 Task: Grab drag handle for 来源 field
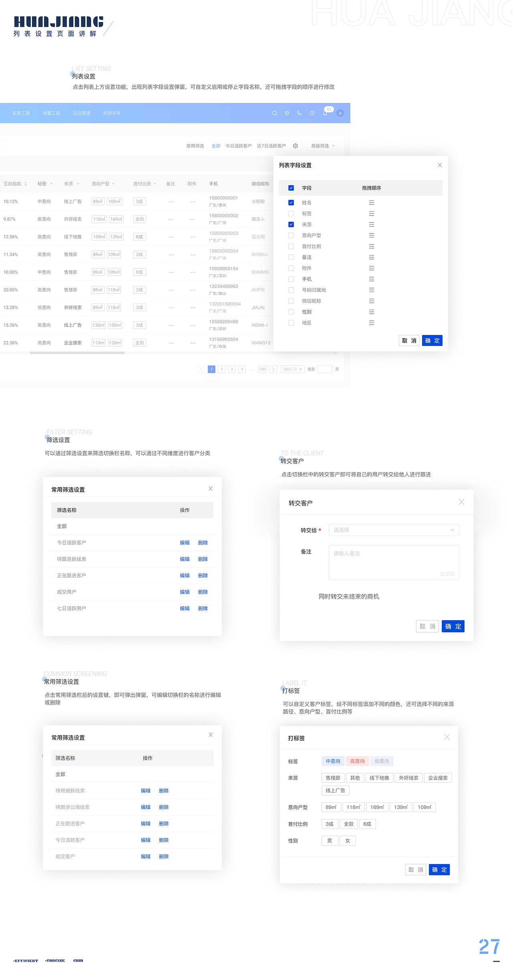[x=372, y=224]
